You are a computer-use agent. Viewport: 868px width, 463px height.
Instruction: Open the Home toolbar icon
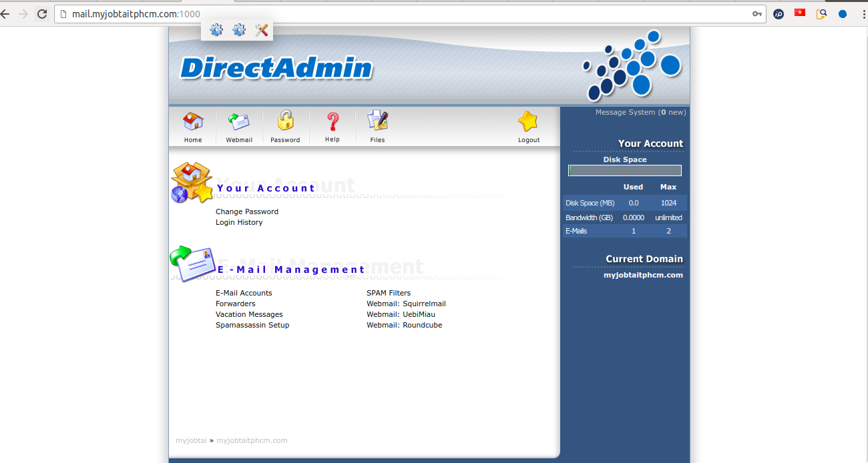[193, 121]
